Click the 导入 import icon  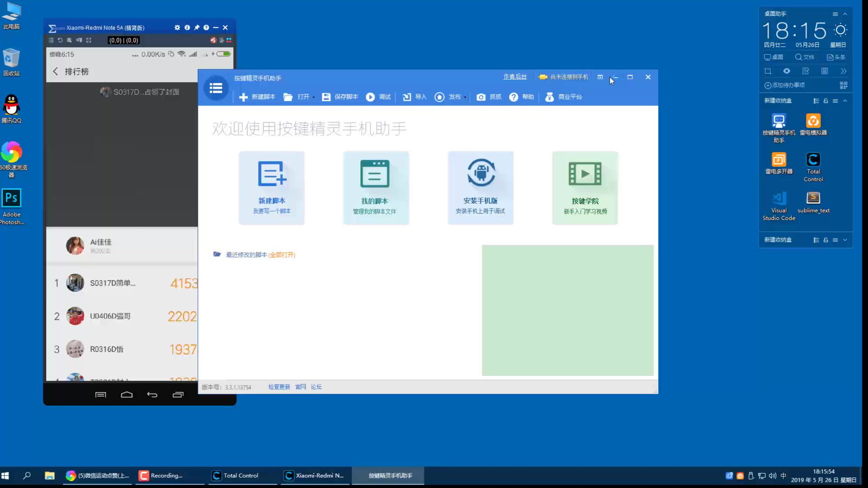tap(407, 97)
